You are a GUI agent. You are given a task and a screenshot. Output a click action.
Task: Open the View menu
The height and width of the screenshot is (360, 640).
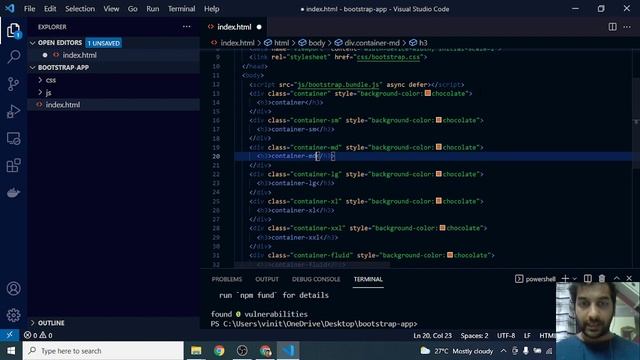pyautogui.click(x=111, y=9)
